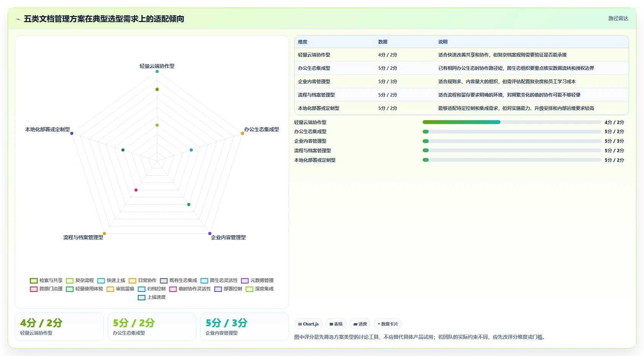Click the 办公生态集成型 progress bar
The image size is (644, 356).
512,132
